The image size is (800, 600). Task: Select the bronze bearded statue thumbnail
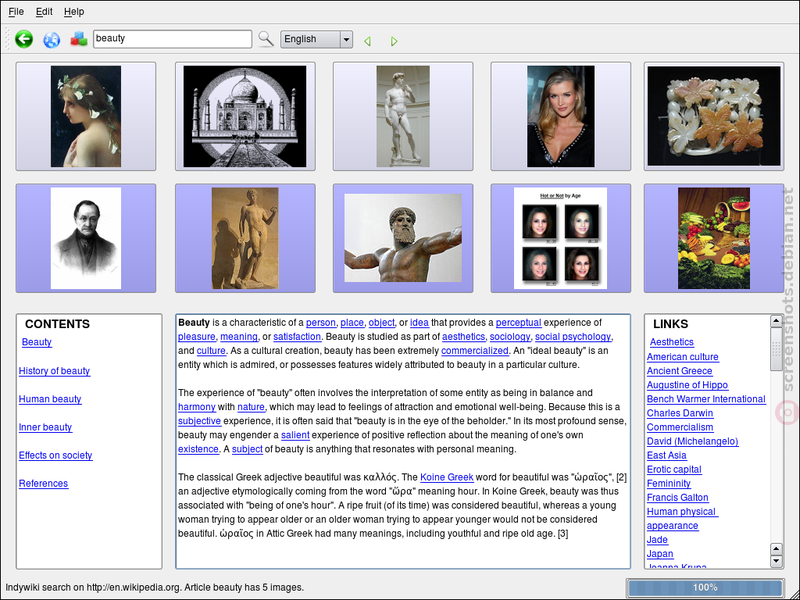pos(403,238)
